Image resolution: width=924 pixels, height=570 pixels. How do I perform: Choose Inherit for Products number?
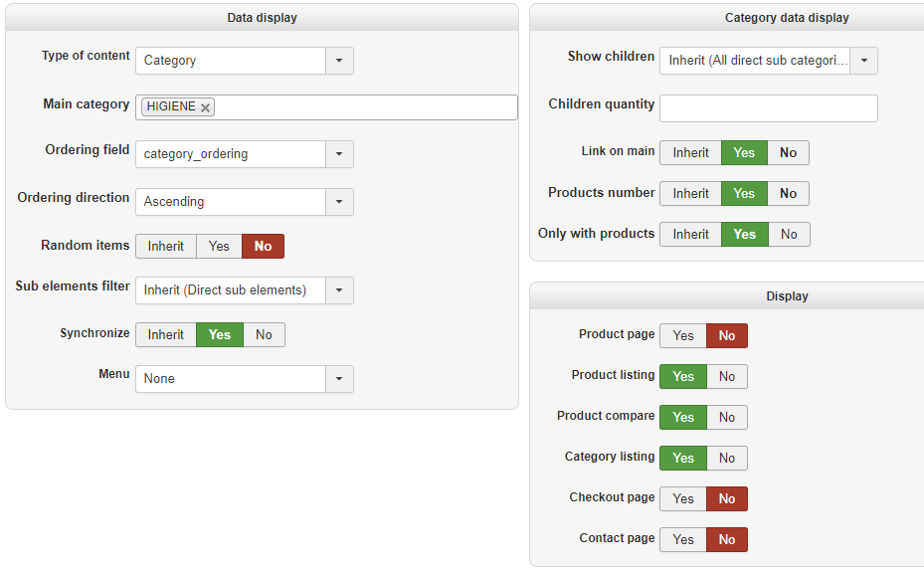coord(690,193)
